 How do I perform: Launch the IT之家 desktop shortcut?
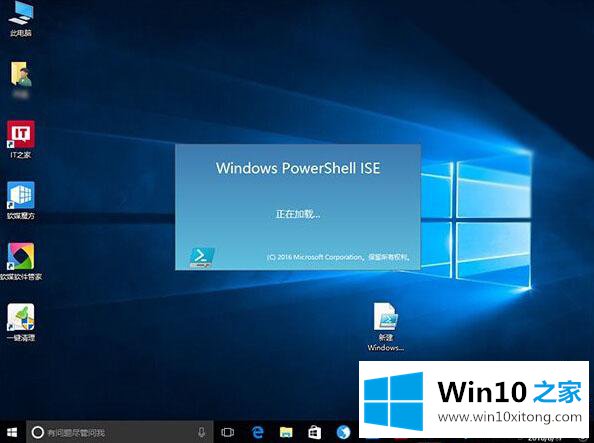click(x=21, y=139)
